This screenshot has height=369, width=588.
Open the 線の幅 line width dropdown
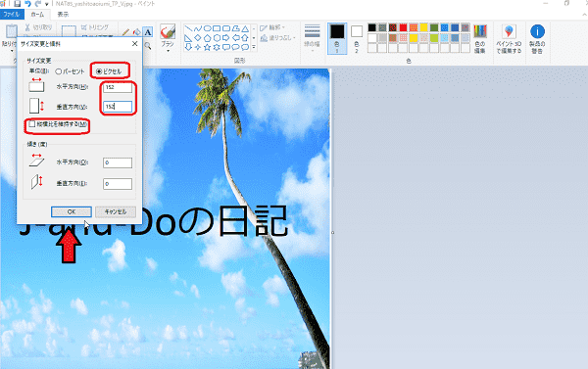[312, 38]
